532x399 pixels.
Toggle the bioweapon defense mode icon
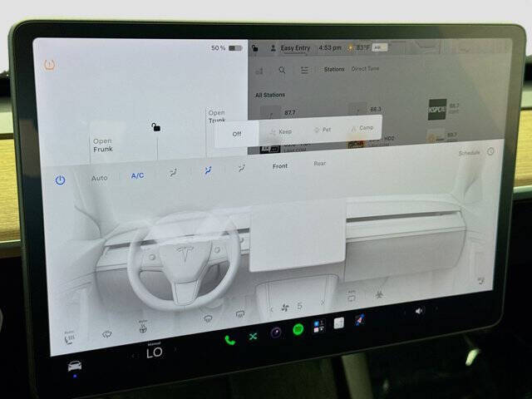[x=379, y=295]
